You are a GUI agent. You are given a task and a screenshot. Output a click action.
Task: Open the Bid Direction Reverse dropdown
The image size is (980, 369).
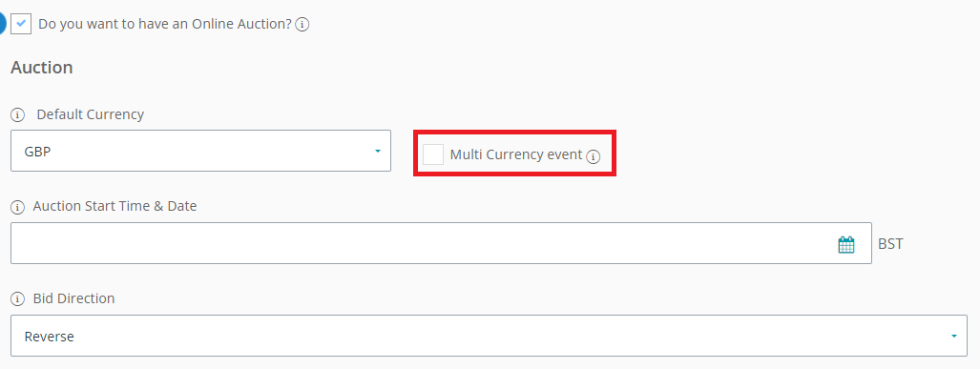coord(489,336)
